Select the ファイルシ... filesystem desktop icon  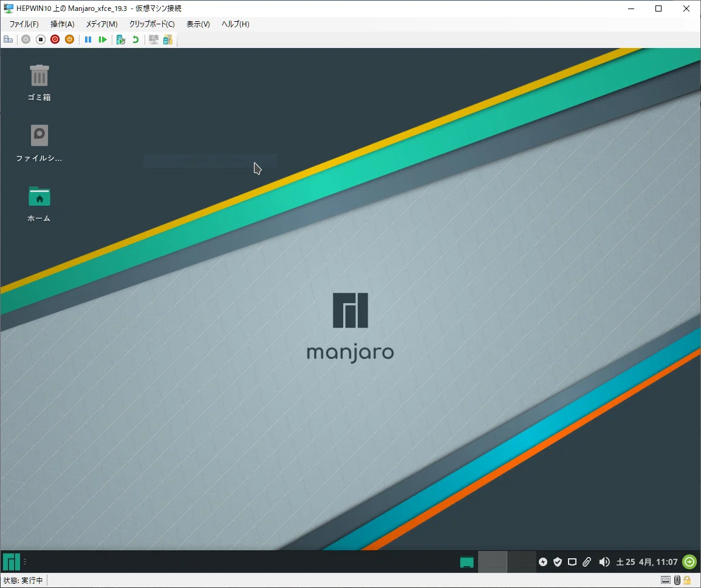click(x=39, y=143)
